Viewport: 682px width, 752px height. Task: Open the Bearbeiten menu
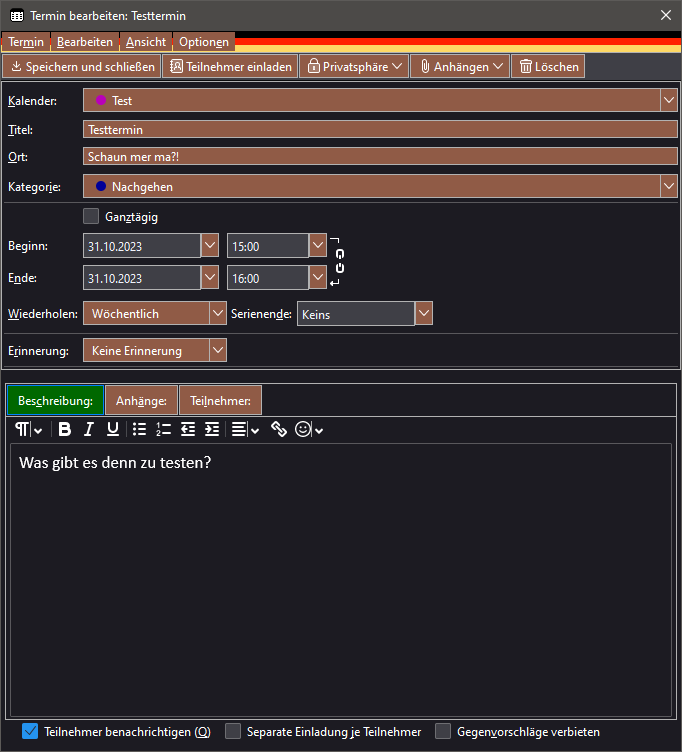coord(85,42)
